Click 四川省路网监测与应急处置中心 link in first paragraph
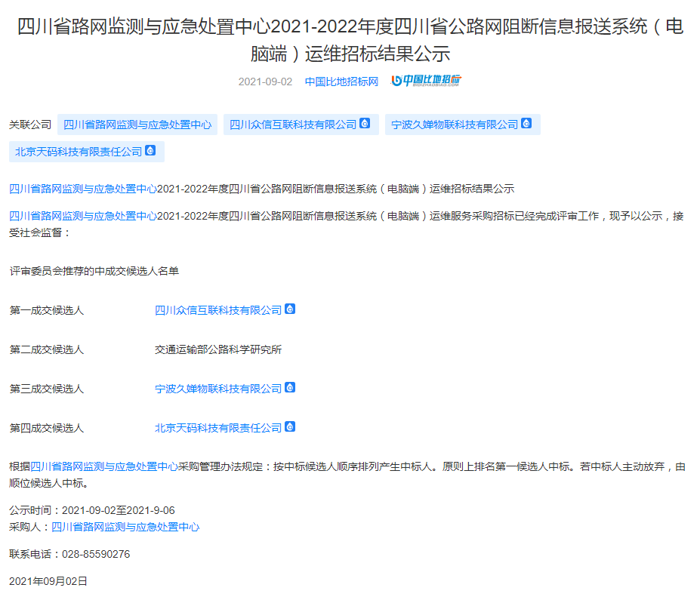Image resolution: width=700 pixels, height=600 pixels. pos(83,189)
